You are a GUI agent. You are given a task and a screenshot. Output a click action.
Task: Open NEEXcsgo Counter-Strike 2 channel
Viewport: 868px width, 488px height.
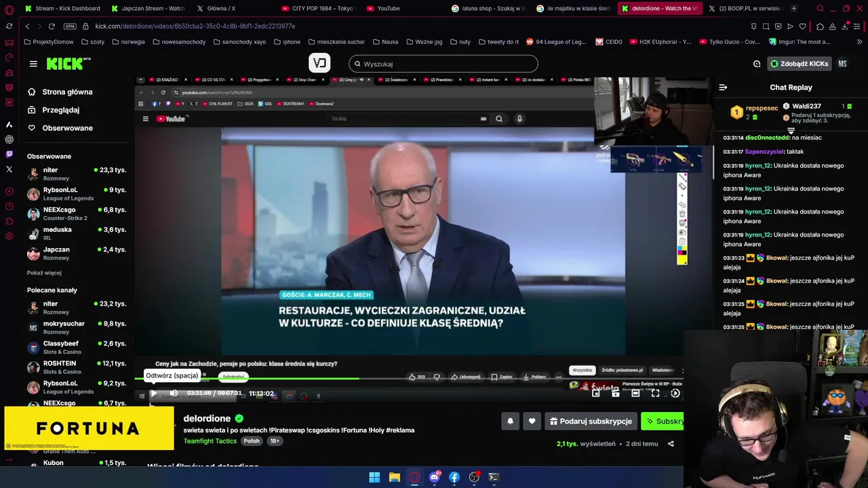pos(77,213)
